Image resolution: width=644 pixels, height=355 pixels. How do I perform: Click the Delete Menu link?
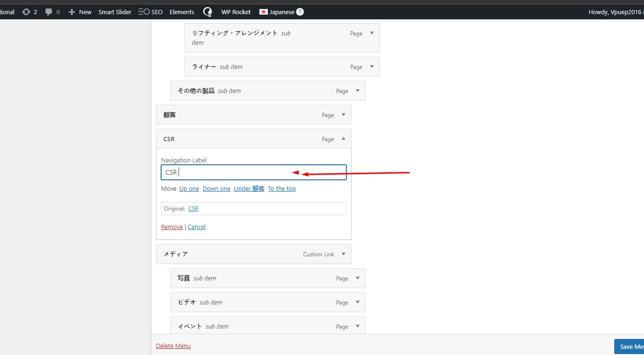tap(173, 346)
